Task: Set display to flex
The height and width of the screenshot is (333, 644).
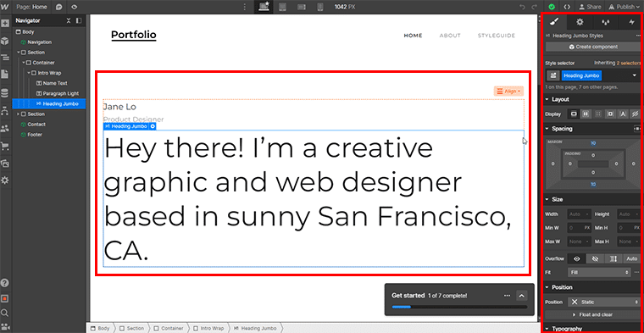Action: click(586, 114)
